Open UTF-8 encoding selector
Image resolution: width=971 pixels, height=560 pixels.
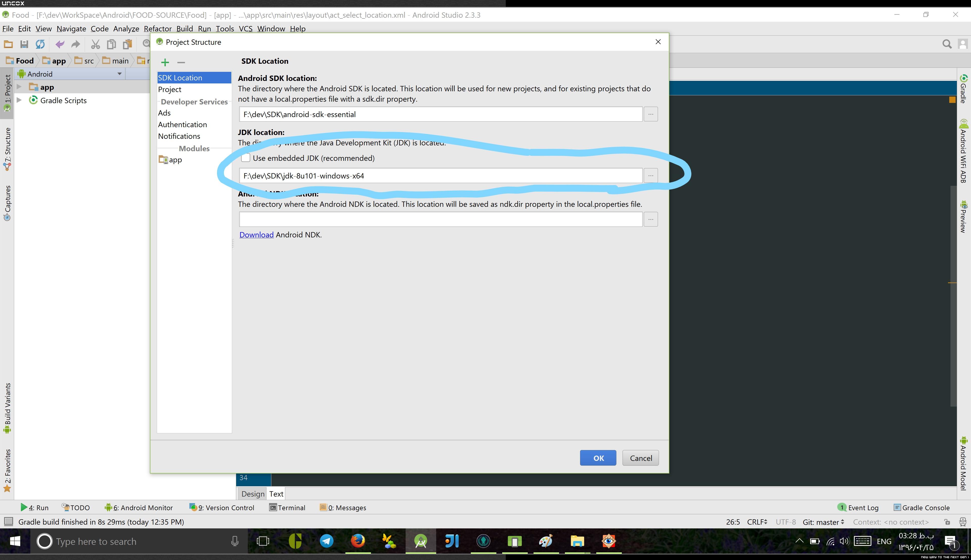click(x=786, y=522)
